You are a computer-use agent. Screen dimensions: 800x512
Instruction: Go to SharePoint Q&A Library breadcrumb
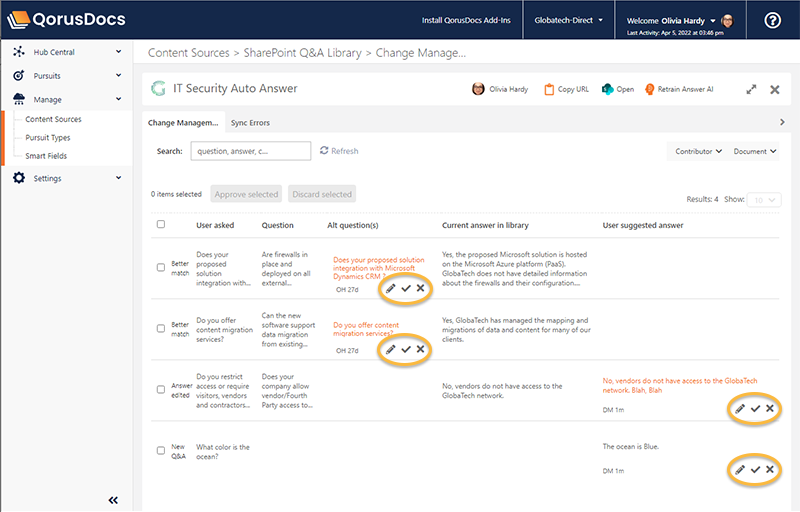[x=303, y=53]
